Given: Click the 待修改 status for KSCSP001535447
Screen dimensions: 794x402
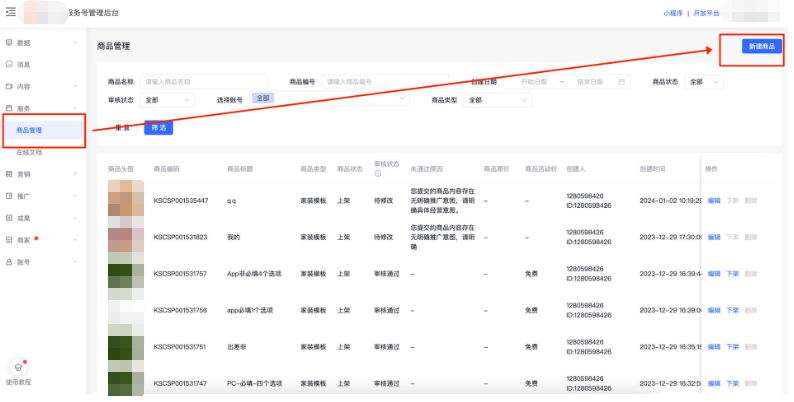Looking at the screenshot, I should click(383, 200).
